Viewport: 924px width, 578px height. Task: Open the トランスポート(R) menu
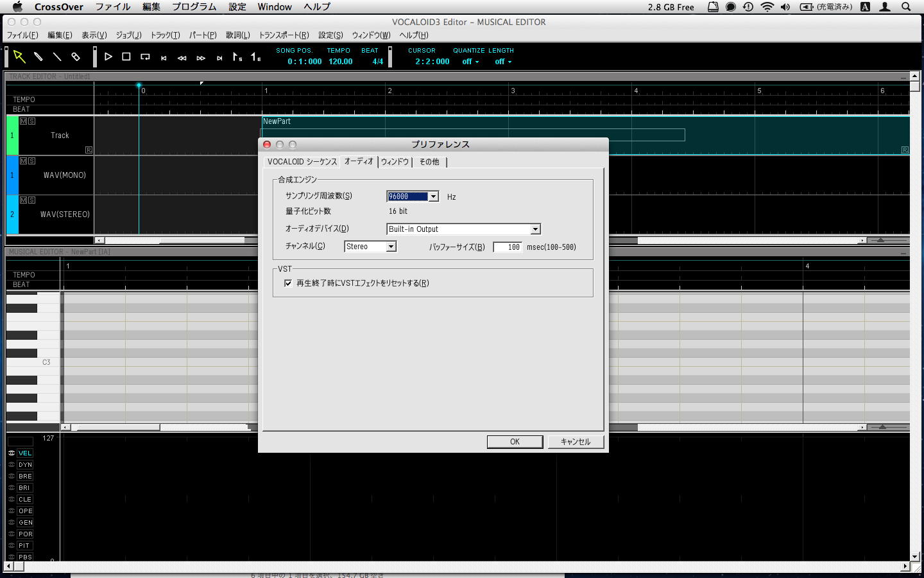[284, 35]
